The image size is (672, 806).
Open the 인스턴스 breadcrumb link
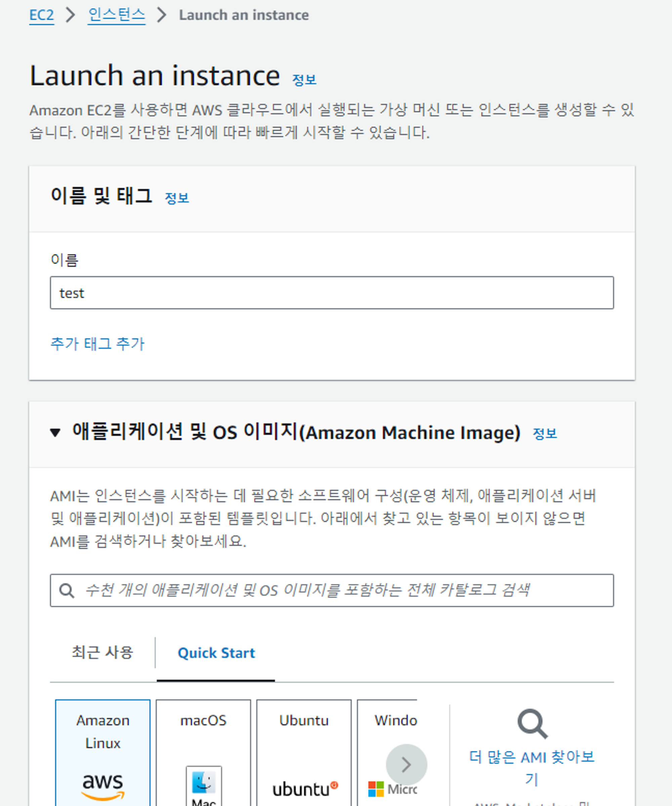(117, 15)
